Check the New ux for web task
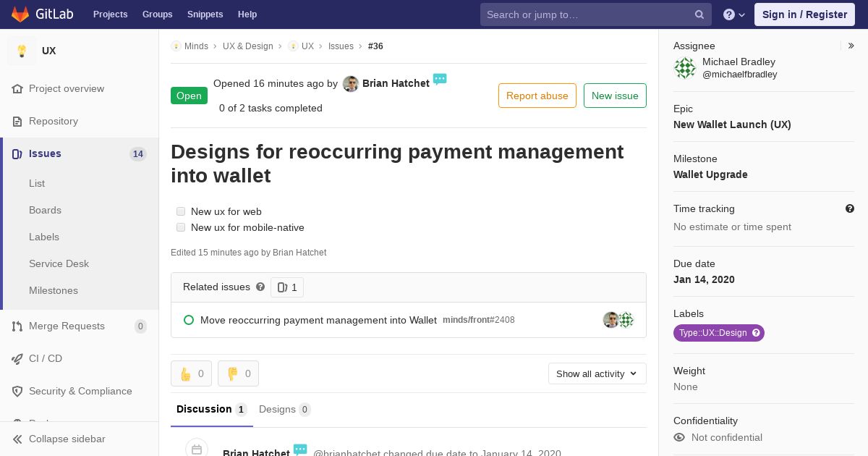This screenshot has height=456, width=868. tap(181, 211)
